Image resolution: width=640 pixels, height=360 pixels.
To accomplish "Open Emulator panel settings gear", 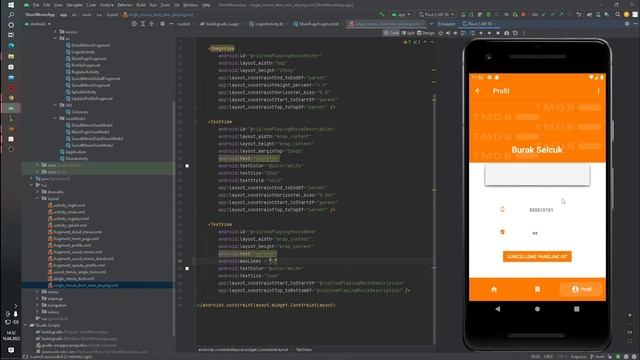I will [x=627, y=24].
